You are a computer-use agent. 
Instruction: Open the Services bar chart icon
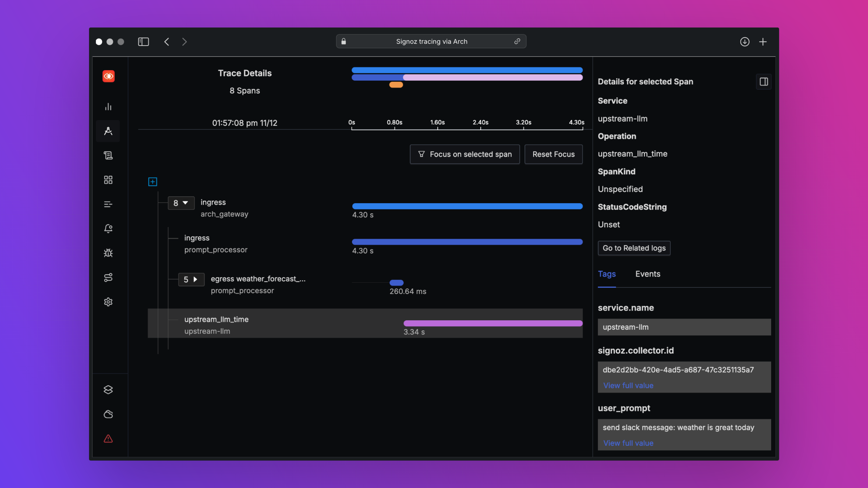coord(108,107)
